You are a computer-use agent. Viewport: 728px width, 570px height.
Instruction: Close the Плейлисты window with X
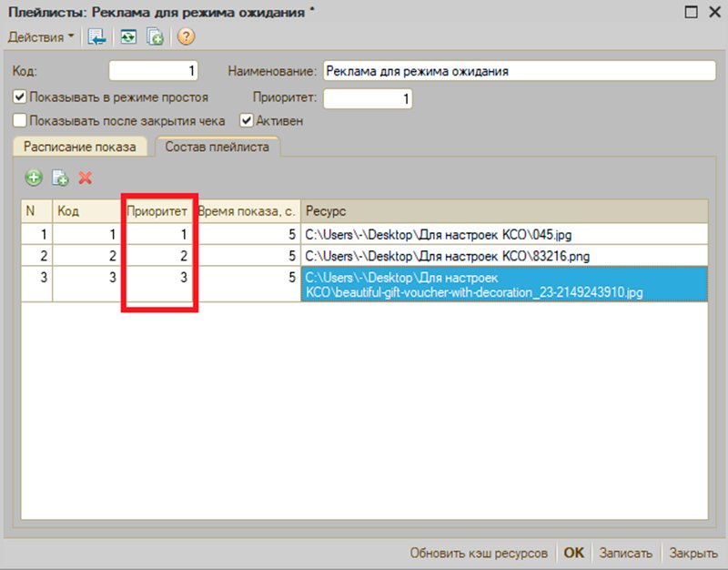click(715, 12)
